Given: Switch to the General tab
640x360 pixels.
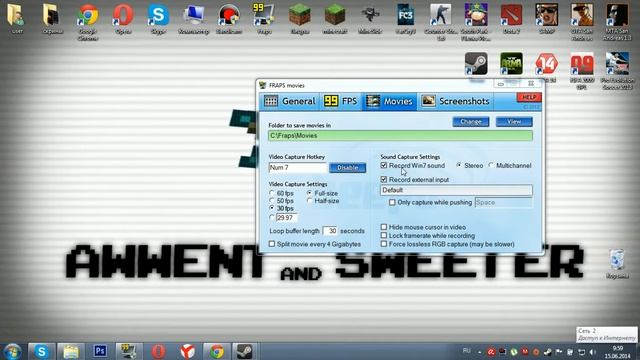Looking at the screenshot, I should tap(290, 101).
